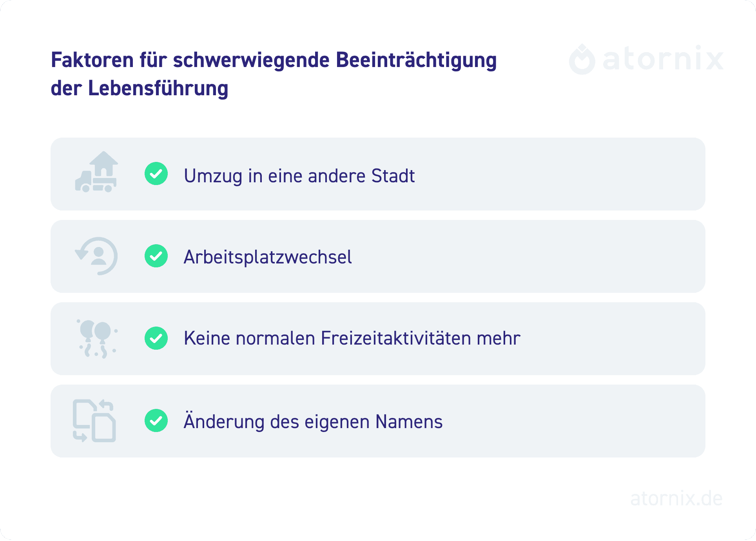Click the balloons leisure icon
Viewport: 756px width, 541px height.
(x=97, y=339)
